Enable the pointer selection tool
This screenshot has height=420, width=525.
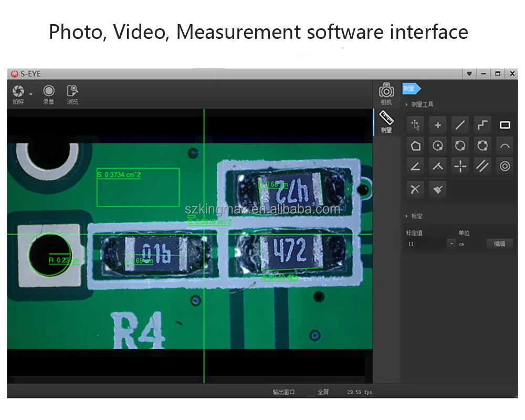(x=415, y=125)
